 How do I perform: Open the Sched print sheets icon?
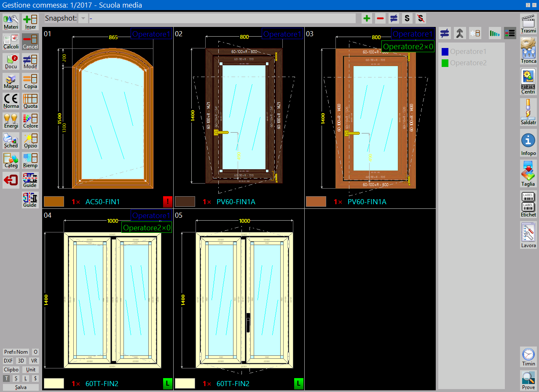(11, 141)
